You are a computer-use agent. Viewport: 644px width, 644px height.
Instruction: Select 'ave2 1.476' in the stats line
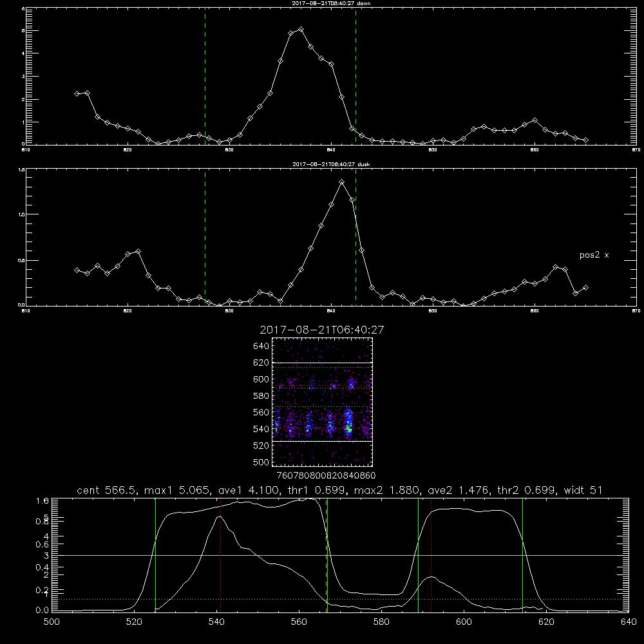[460, 490]
